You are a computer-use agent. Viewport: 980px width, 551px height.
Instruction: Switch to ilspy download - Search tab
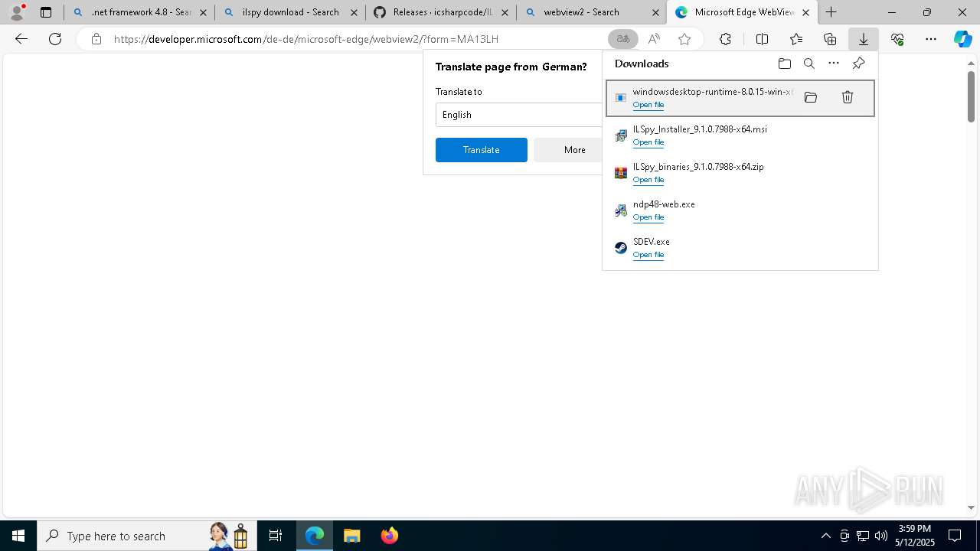point(290,12)
